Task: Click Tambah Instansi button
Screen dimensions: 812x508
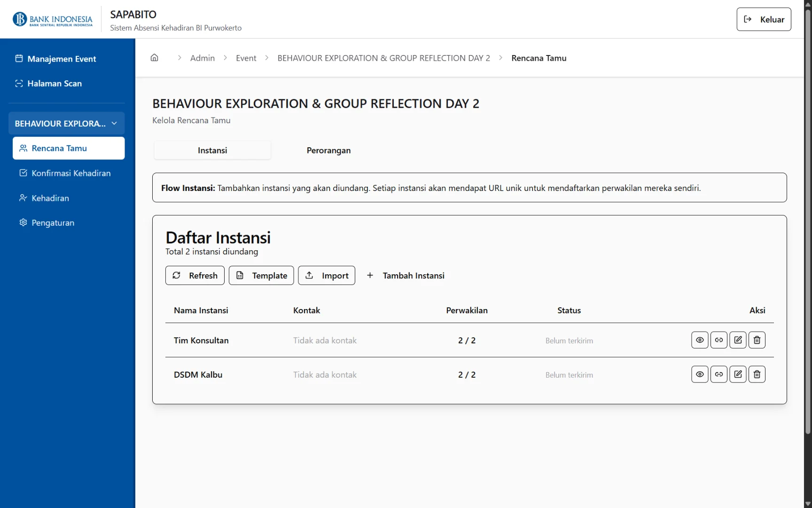Action: [x=406, y=276]
